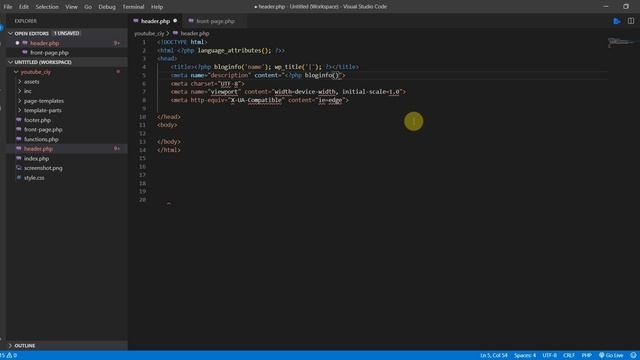Open the Edit menu
Image resolution: width=640 pixels, height=360 pixels.
click(x=24, y=7)
